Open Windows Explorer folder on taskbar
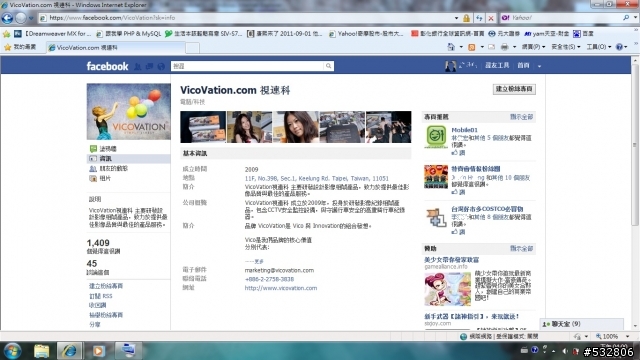The image size is (640, 360). click(41, 351)
